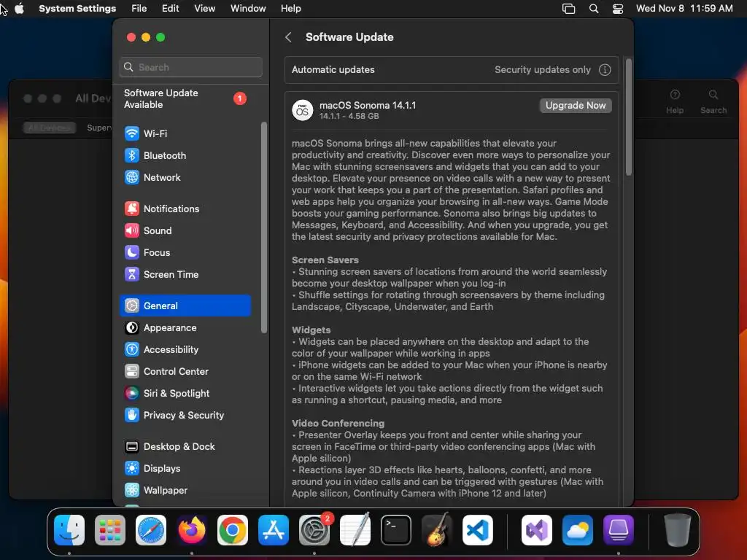Open the View menu
This screenshot has width=747, height=560.
coord(204,9)
